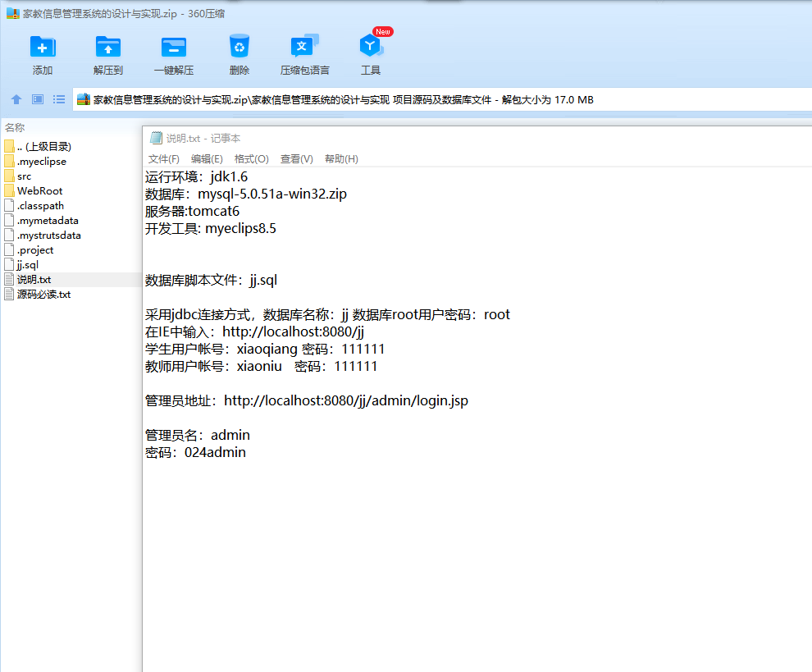
Task: Switch to icon view mode button
Action: 38,99
